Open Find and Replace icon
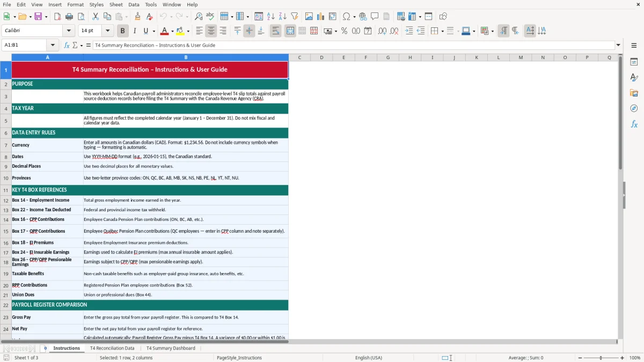The height and width of the screenshot is (362, 644). click(x=199, y=17)
